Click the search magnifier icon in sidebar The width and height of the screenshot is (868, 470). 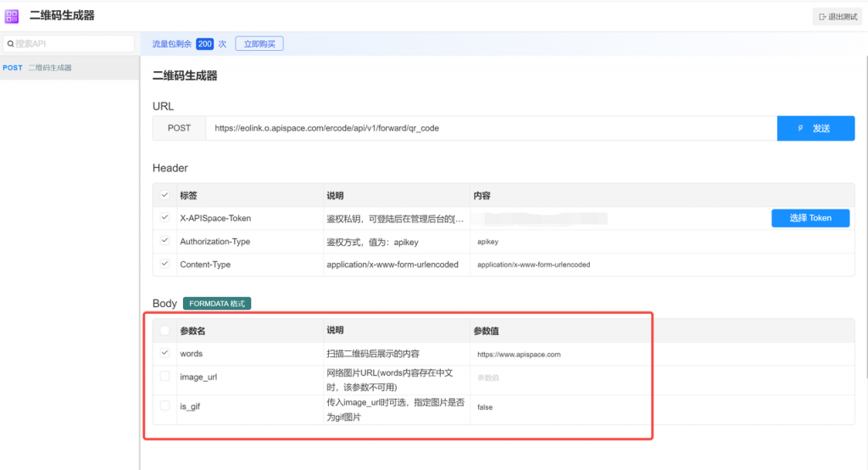click(x=10, y=44)
